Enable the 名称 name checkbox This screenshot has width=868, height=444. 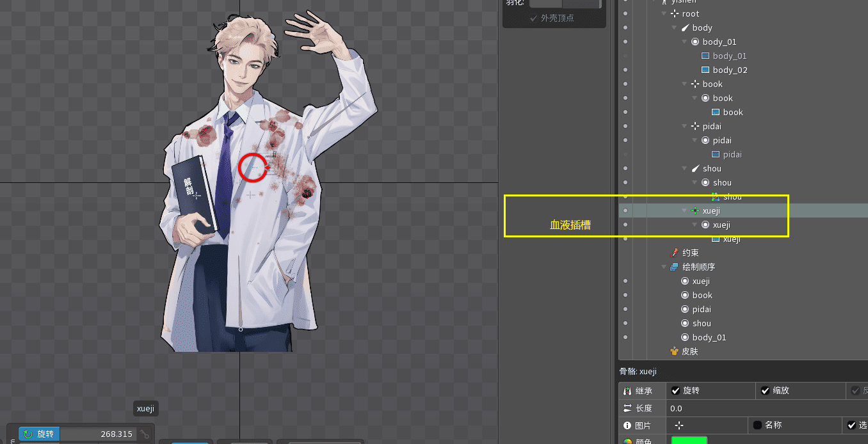point(757,425)
